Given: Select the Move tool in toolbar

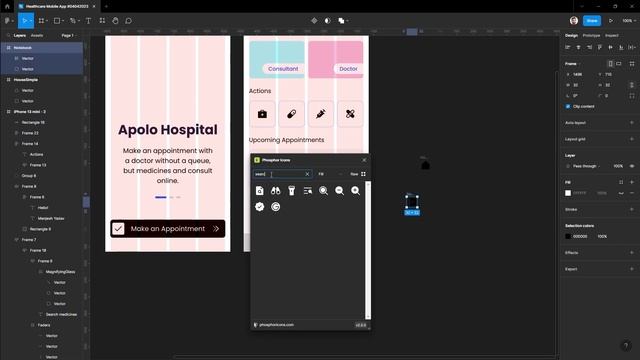Looking at the screenshot, I should [24, 20].
